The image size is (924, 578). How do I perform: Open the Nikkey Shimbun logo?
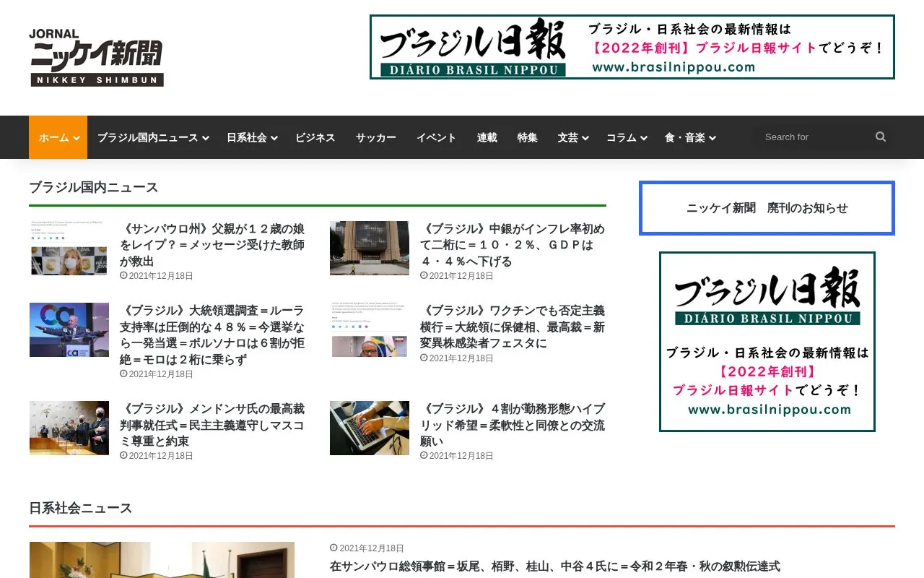(x=97, y=58)
